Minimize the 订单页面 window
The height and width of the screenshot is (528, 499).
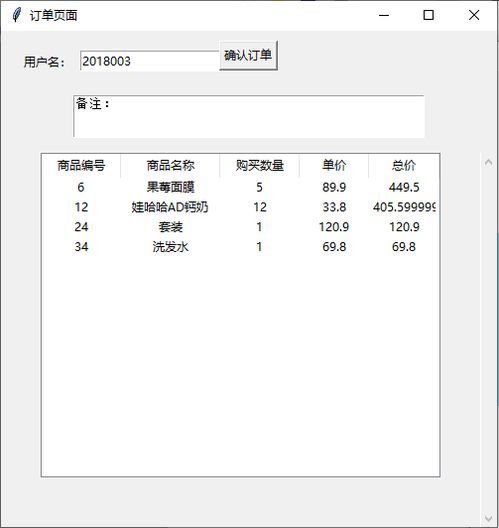tap(384, 15)
